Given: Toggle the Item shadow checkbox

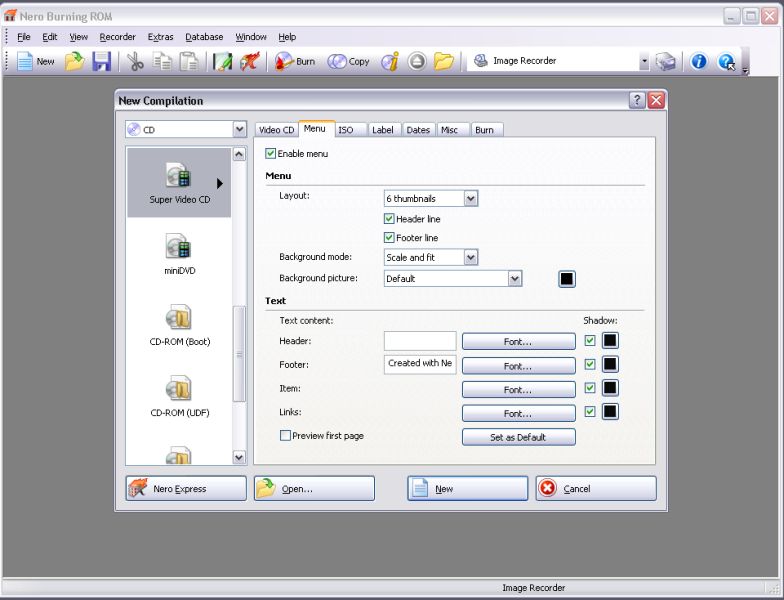Looking at the screenshot, I should pos(590,388).
